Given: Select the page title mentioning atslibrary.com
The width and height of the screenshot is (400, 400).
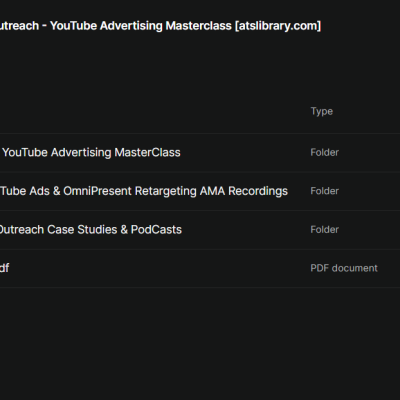Looking at the screenshot, I should click(x=160, y=26).
